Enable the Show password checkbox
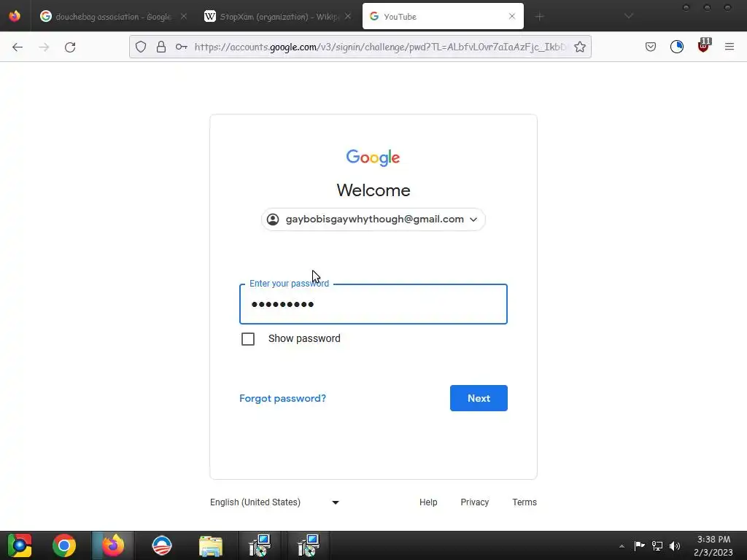Viewport: 747px width, 560px height. point(248,339)
